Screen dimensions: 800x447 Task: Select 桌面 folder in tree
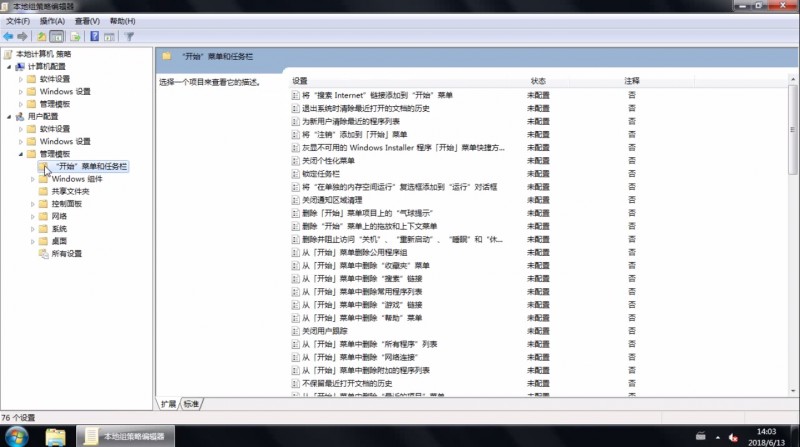(59, 241)
